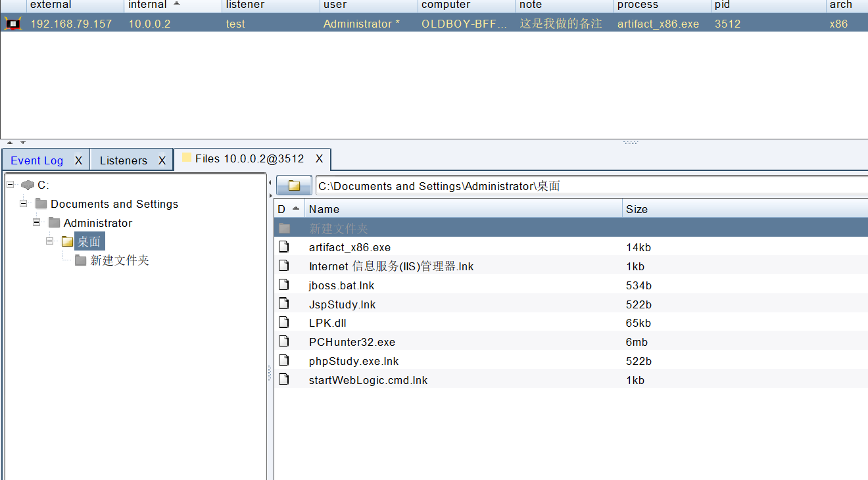This screenshot has width=868, height=480.
Task: Click the up arrow on the horizontal pane splitter
Action: click(x=10, y=142)
